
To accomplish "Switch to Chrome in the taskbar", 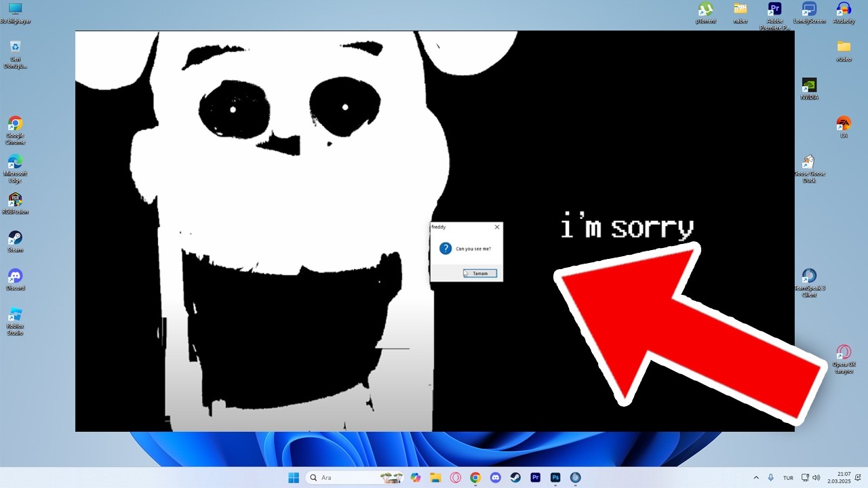I will tap(475, 478).
